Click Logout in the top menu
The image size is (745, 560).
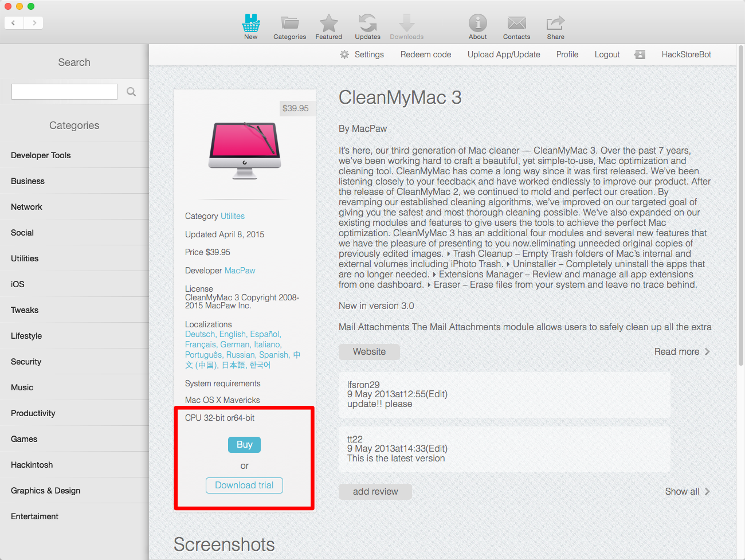pyautogui.click(x=607, y=54)
